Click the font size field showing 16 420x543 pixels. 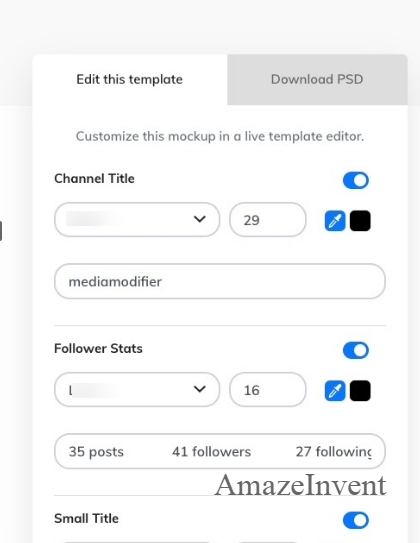268,389
